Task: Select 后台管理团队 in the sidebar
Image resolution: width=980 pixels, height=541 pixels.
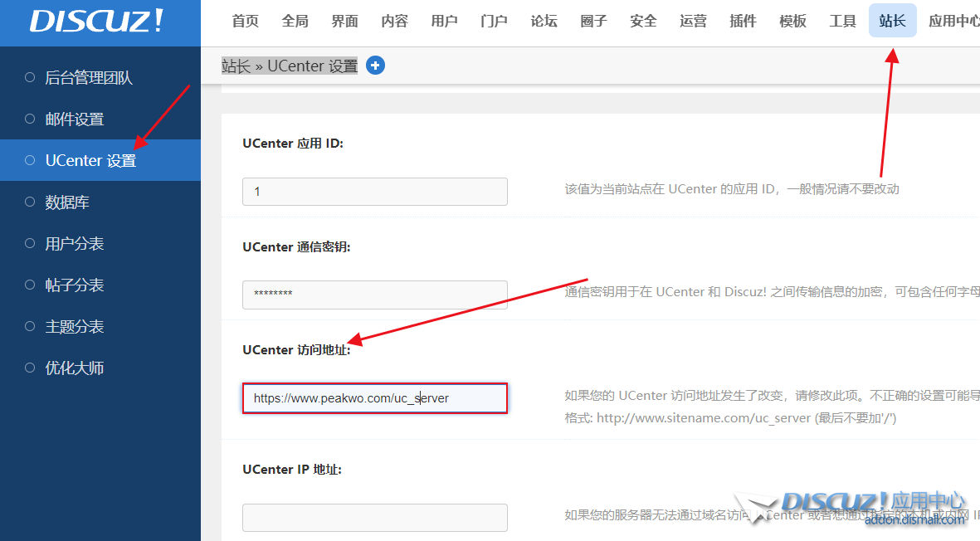Action: click(89, 78)
